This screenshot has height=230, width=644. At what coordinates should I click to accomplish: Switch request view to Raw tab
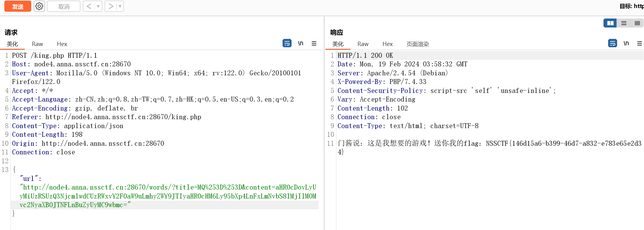[x=37, y=44]
